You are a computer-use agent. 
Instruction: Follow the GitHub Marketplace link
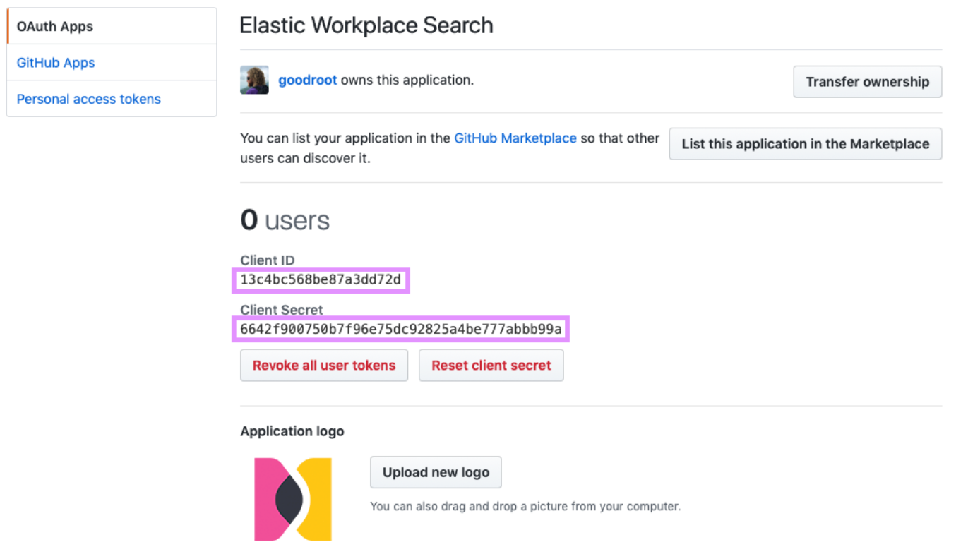[x=515, y=138]
